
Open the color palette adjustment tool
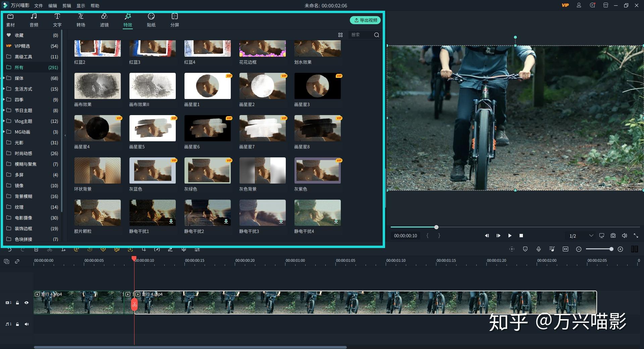click(x=117, y=249)
